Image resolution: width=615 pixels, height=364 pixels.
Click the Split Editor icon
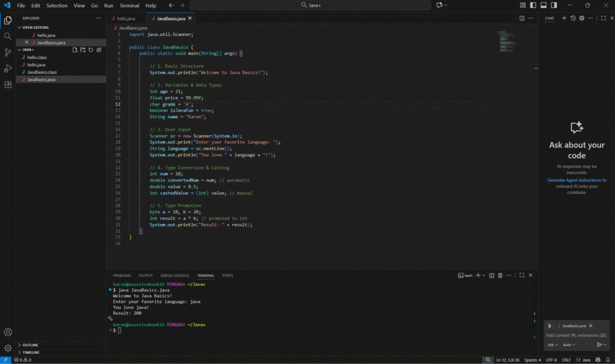click(523, 18)
